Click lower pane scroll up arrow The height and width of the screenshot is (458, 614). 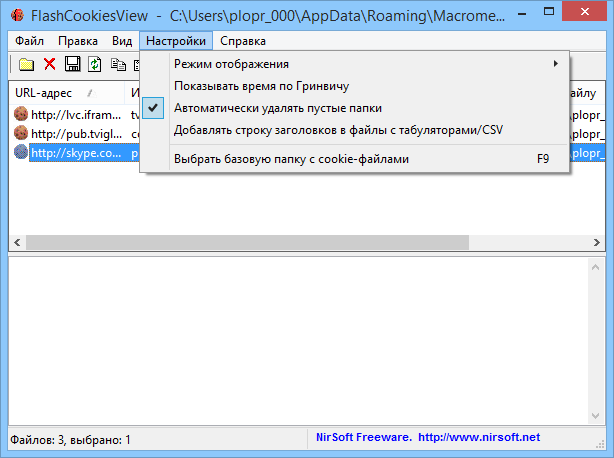[x=596, y=267]
